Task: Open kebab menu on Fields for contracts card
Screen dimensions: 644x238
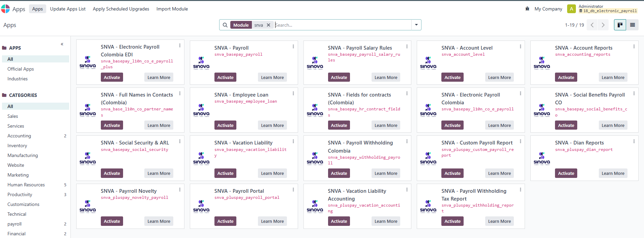Action: tap(407, 94)
